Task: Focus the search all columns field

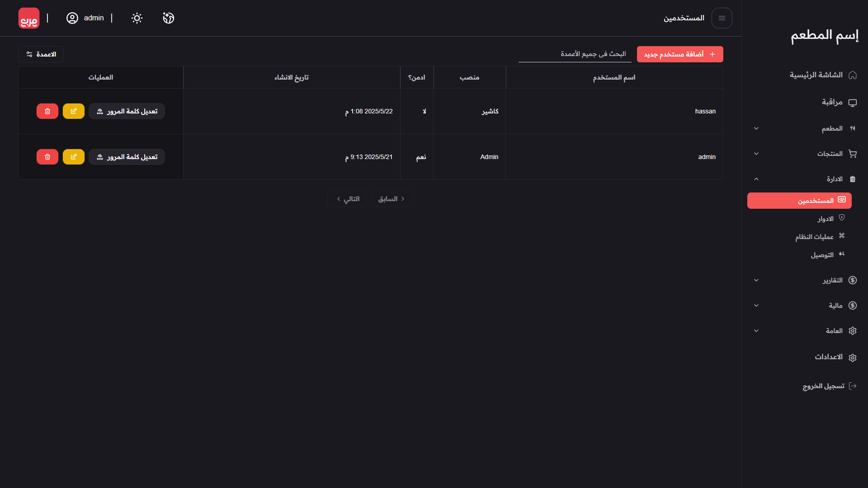Action: 575,54
